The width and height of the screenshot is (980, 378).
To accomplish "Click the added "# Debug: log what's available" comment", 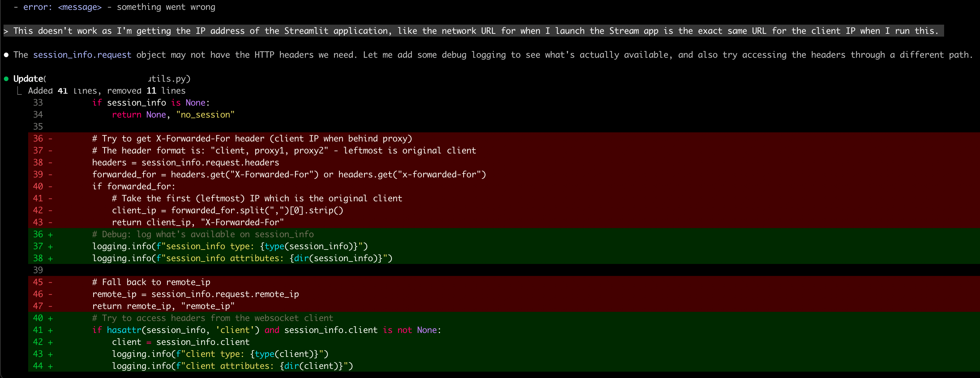I will point(203,234).
